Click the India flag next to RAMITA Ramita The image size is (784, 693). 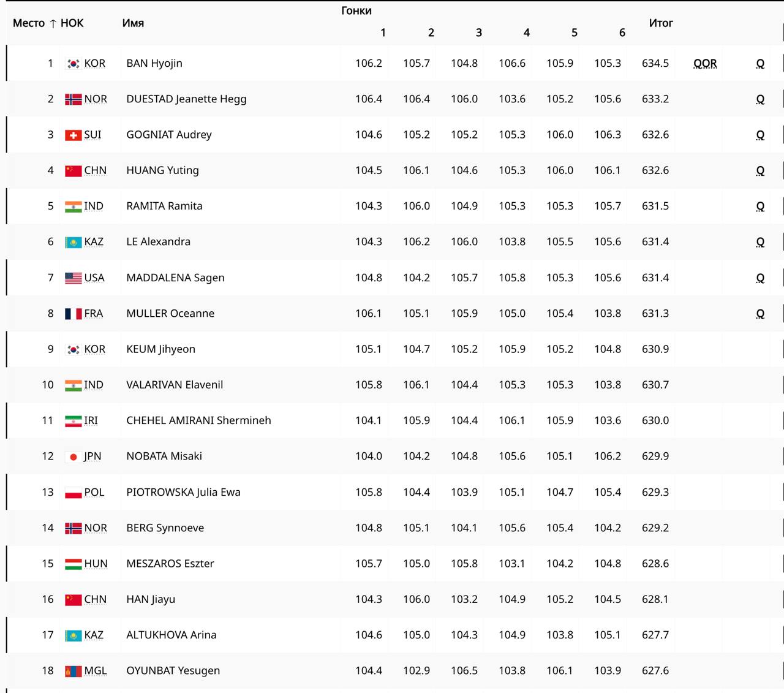[73, 206]
